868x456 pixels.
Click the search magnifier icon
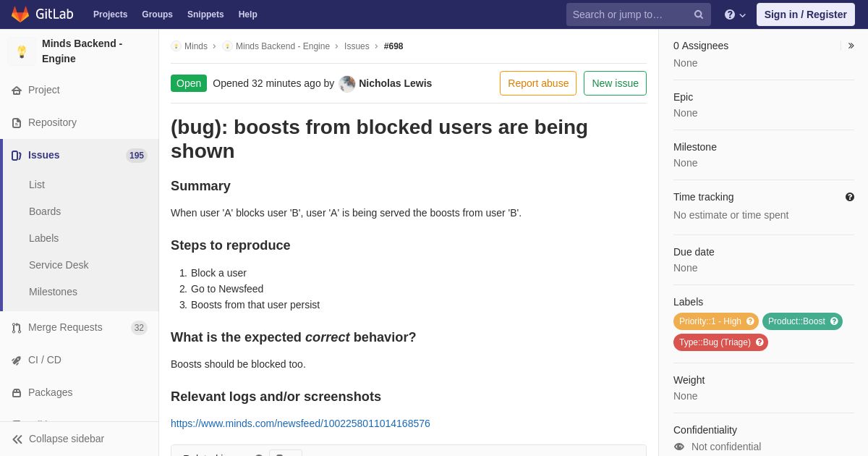click(699, 14)
